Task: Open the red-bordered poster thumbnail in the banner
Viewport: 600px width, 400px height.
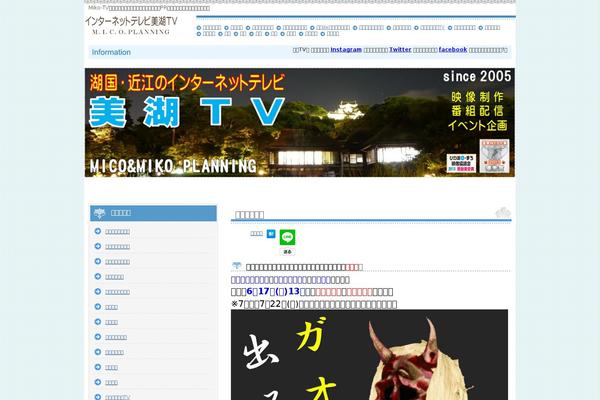Action: [x=494, y=156]
